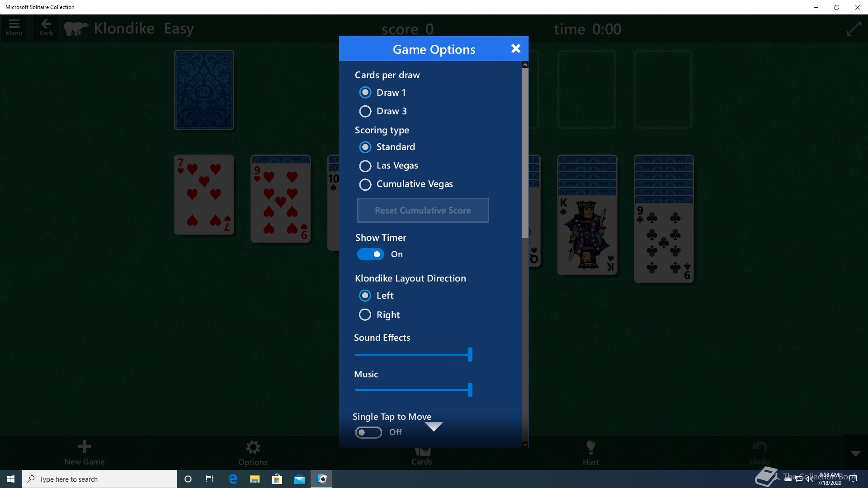Launch Microsoft Edge from taskbar
Viewport: 868px width, 488px height.
(x=233, y=479)
